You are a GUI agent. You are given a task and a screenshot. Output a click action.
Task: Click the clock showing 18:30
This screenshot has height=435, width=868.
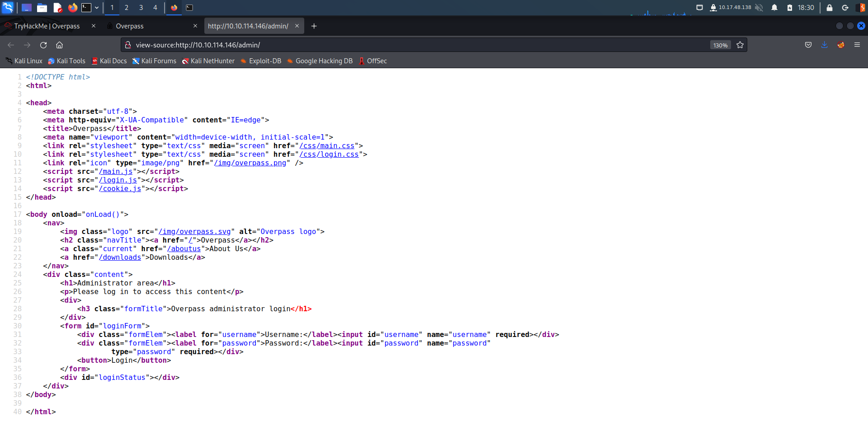(x=806, y=8)
